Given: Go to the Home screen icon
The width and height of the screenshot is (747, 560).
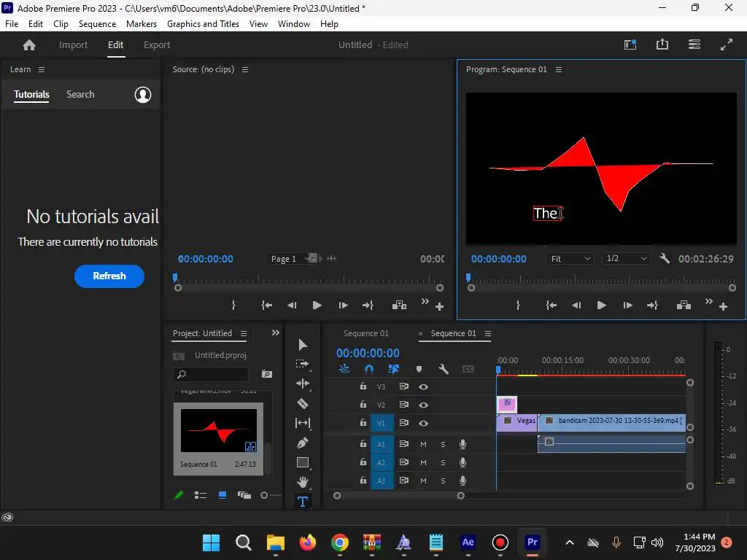Looking at the screenshot, I should [x=29, y=44].
